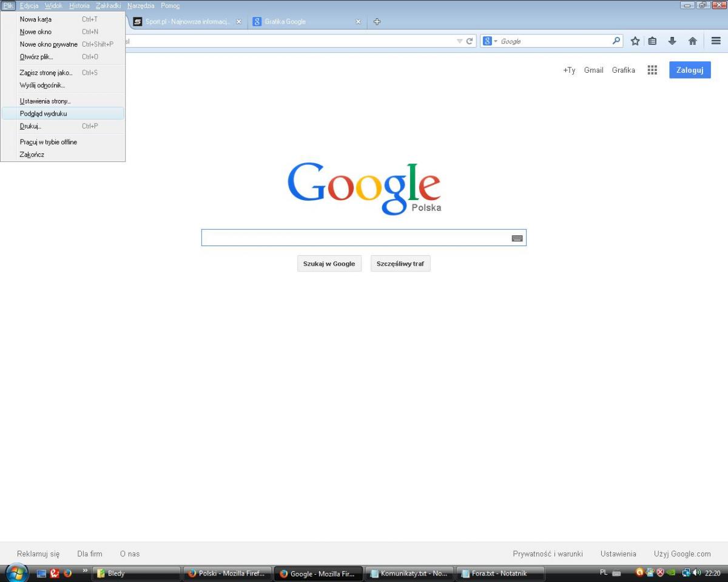Open the Użyj Google.com footer link
This screenshot has height=582, width=728.
tap(682, 554)
